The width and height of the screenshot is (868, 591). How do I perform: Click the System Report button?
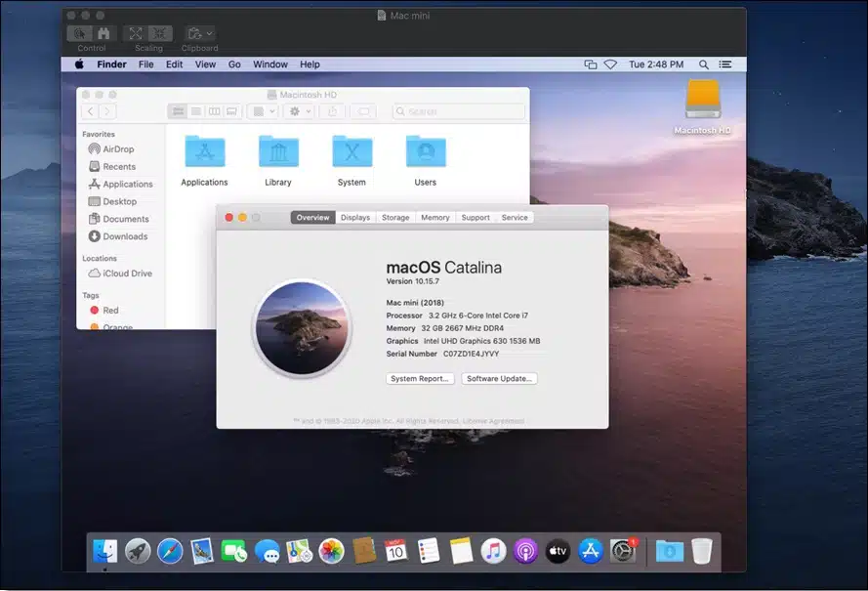(x=419, y=378)
